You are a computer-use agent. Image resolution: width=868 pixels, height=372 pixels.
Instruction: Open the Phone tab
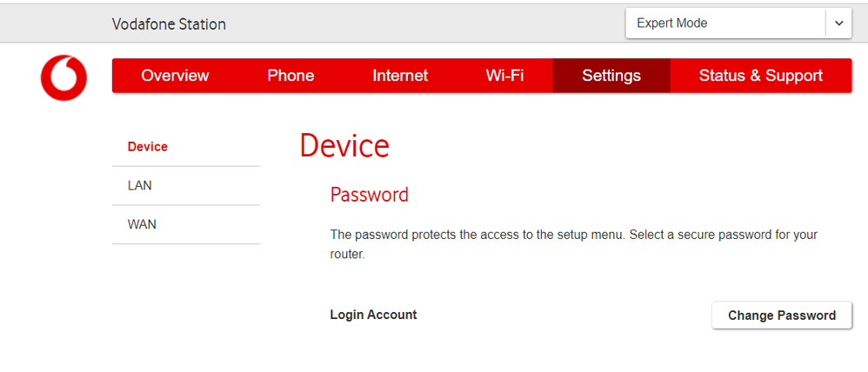290,76
